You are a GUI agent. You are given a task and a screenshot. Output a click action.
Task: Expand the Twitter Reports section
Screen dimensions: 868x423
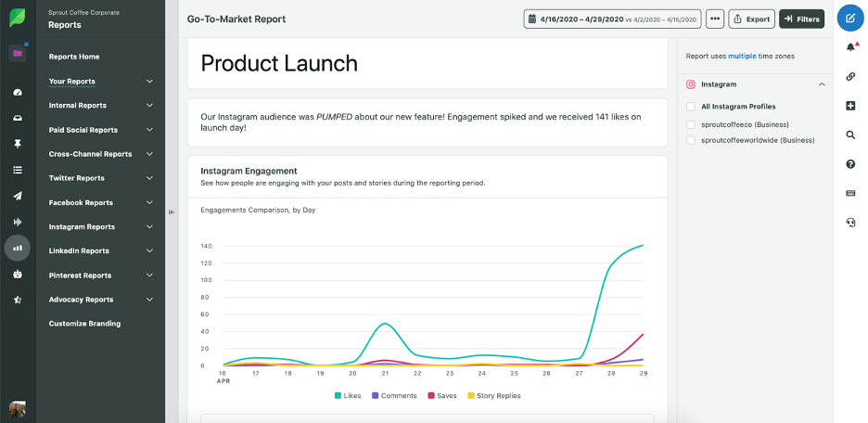(149, 178)
